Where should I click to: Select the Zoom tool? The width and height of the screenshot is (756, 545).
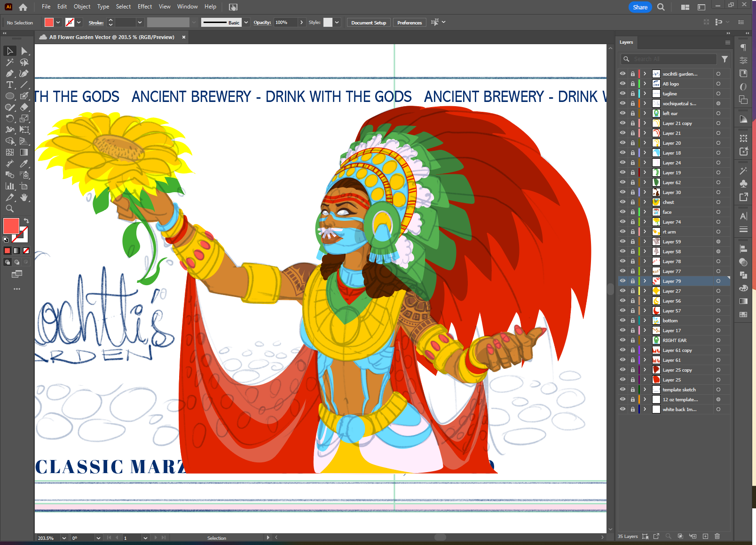point(10,209)
